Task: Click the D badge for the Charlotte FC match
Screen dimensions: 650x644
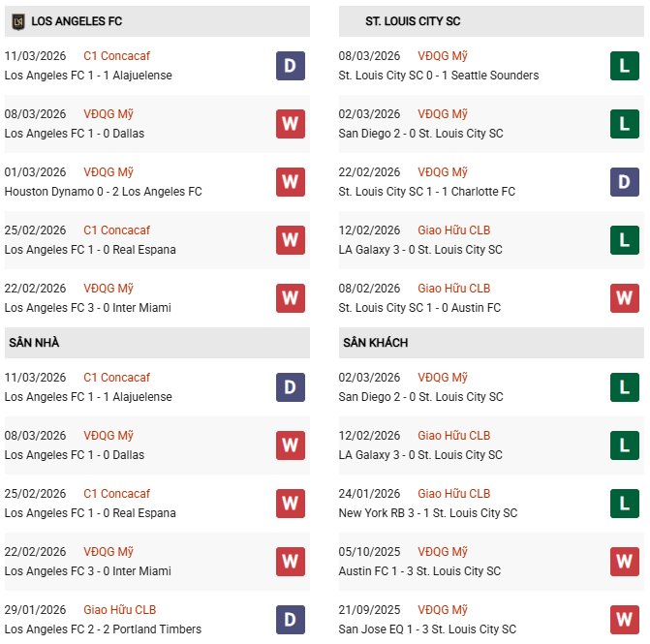Action: coord(624,182)
